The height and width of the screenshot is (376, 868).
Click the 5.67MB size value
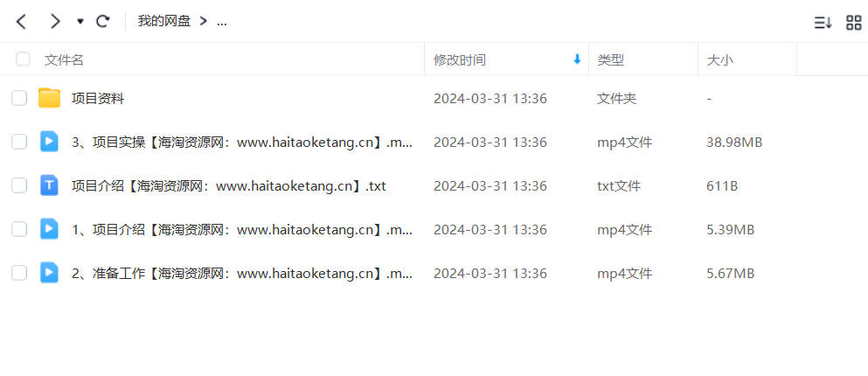[x=731, y=274]
